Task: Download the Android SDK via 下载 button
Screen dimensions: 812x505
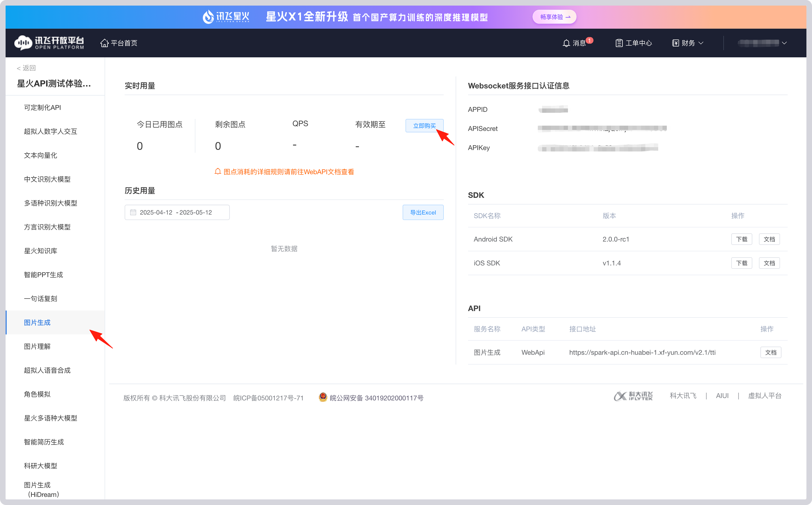Action: point(741,239)
